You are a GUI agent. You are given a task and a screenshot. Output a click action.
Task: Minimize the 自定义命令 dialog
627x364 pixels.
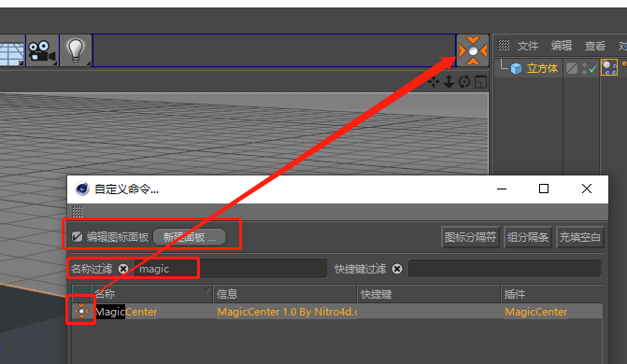[x=502, y=189]
